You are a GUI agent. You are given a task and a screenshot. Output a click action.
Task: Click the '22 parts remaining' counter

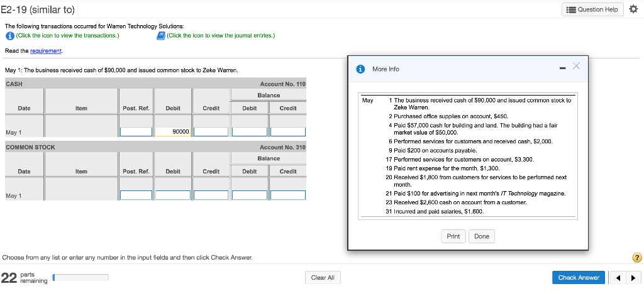pos(25,278)
